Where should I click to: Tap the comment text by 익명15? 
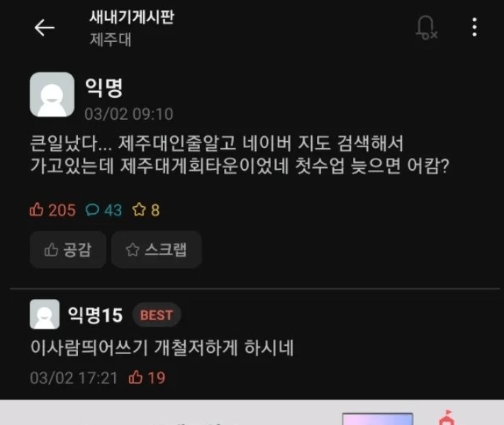[162, 348]
